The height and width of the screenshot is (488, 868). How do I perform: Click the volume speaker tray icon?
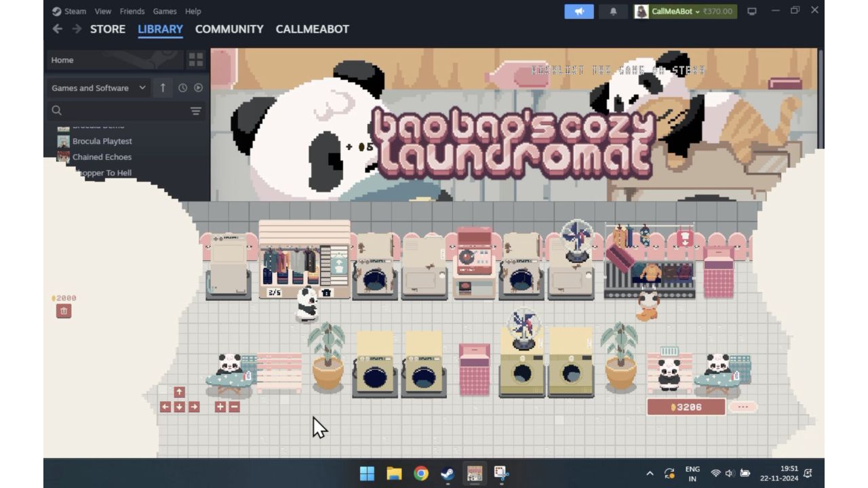click(730, 473)
